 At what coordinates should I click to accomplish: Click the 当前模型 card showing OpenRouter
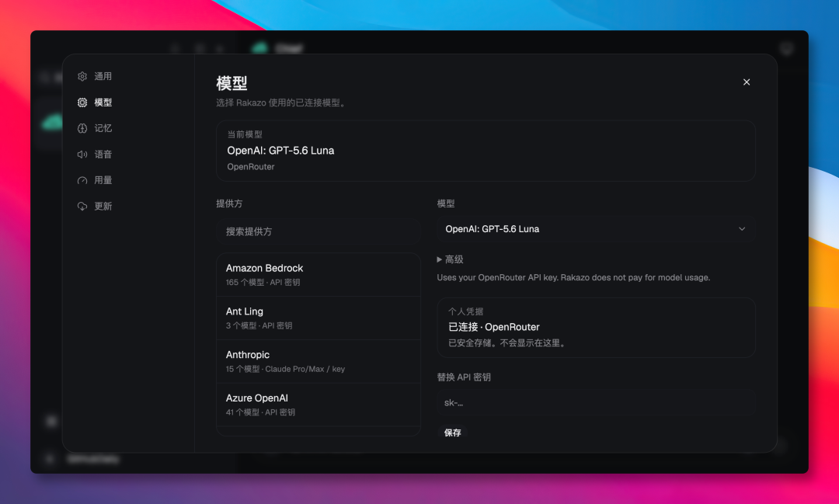(486, 151)
